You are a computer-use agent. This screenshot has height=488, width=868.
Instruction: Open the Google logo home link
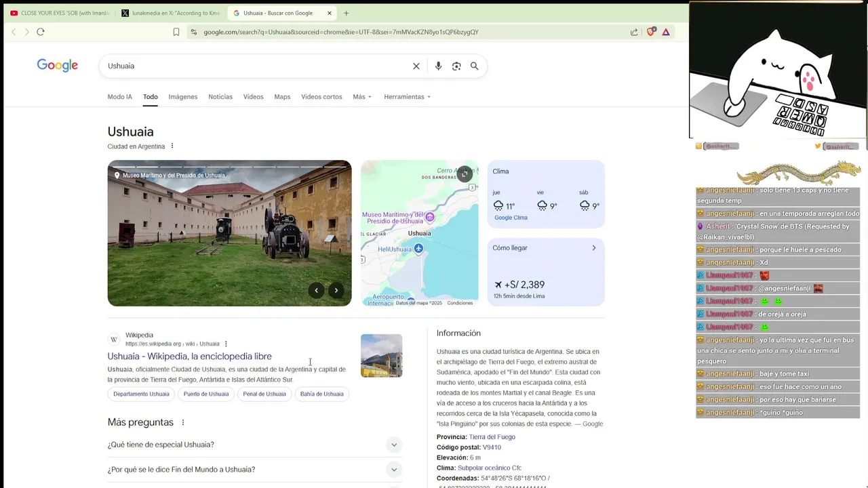(x=58, y=65)
